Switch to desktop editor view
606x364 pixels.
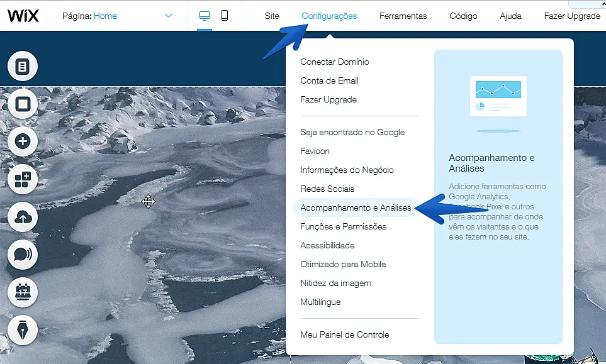pyautogui.click(x=204, y=16)
